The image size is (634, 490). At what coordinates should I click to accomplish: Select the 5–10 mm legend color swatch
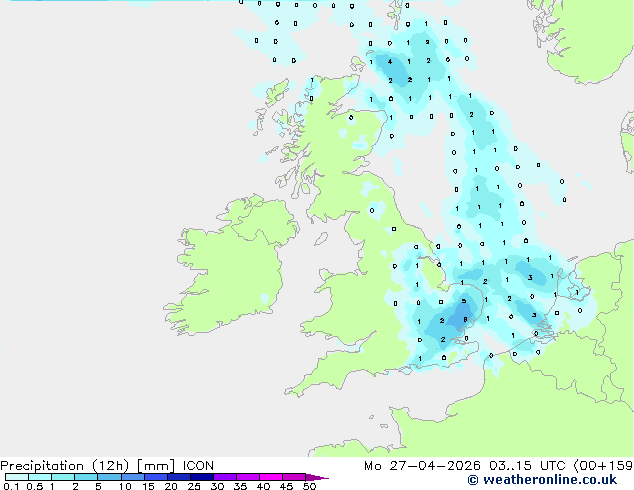coord(109,477)
